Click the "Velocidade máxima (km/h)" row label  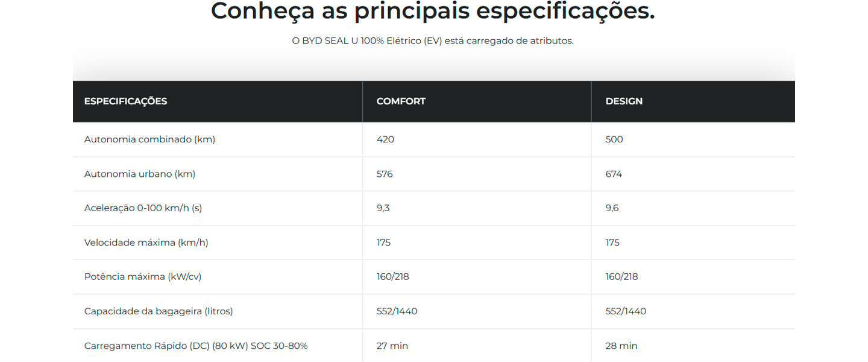(146, 243)
